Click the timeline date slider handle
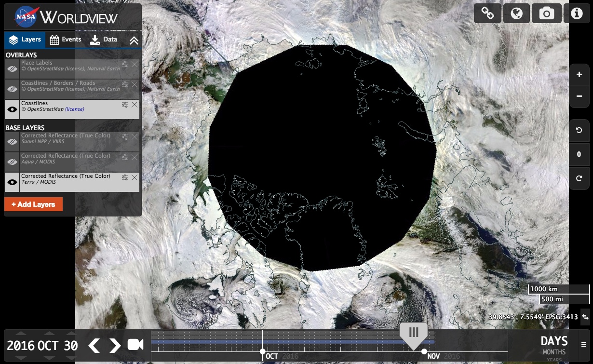593x364 pixels. click(413, 334)
